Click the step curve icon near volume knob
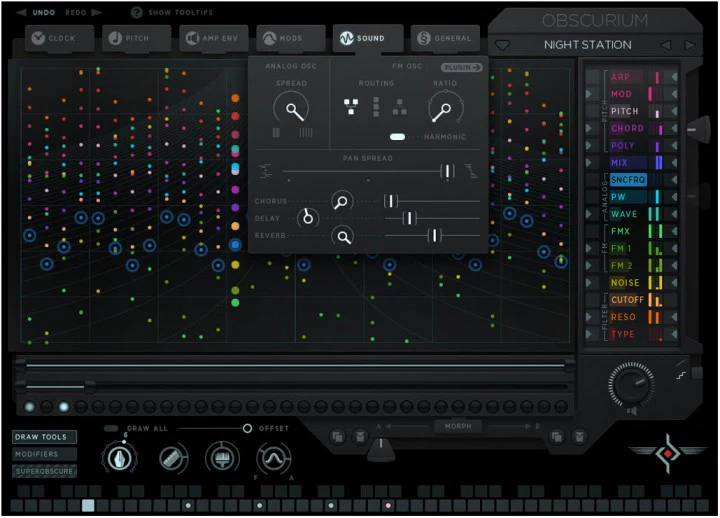The height and width of the screenshot is (518, 720). (681, 376)
